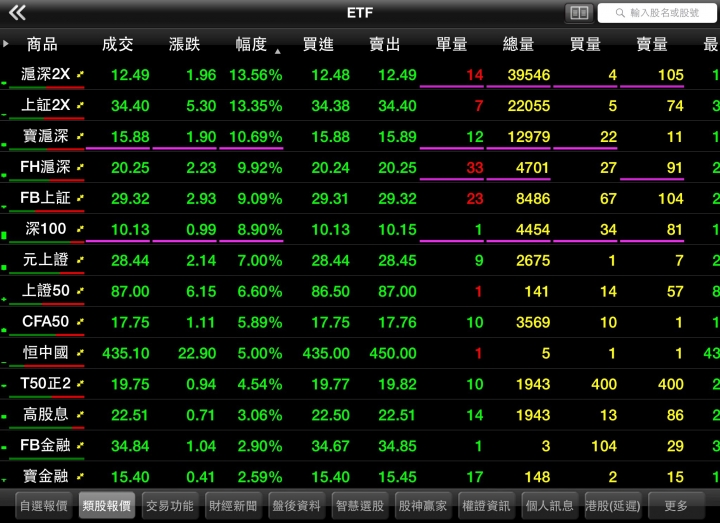Viewport: 720px width, 523px height.
Task: Open the 交易功能 tab
Action: point(170,506)
